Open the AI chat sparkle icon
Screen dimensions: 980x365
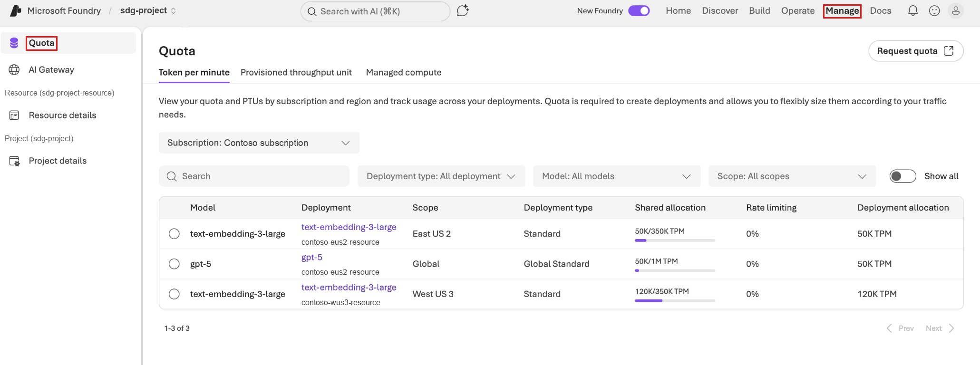[x=463, y=10]
